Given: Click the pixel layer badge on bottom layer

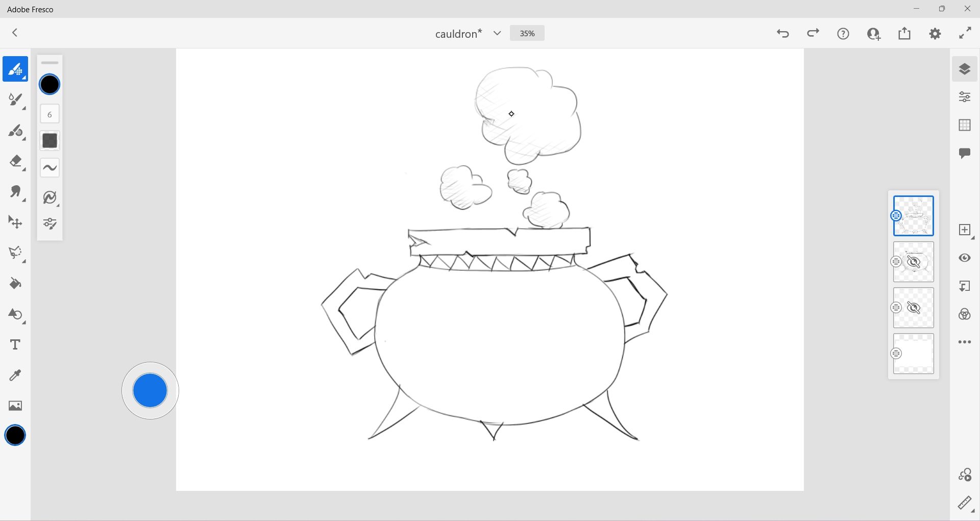Looking at the screenshot, I should [896, 354].
